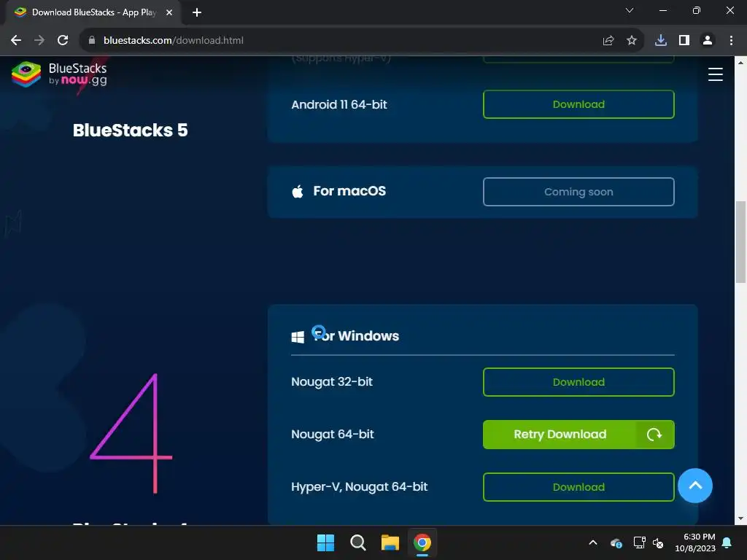This screenshot has width=747, height=560.
Task: Click the muted volume tray icon
Action: [x=658, y=542]
